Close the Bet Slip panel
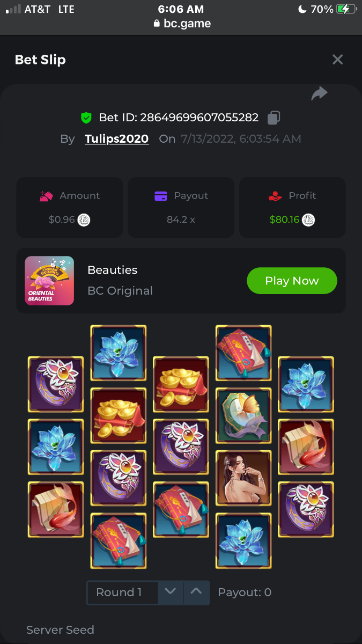This screenshot has height=644, width=362. point(337,60)
